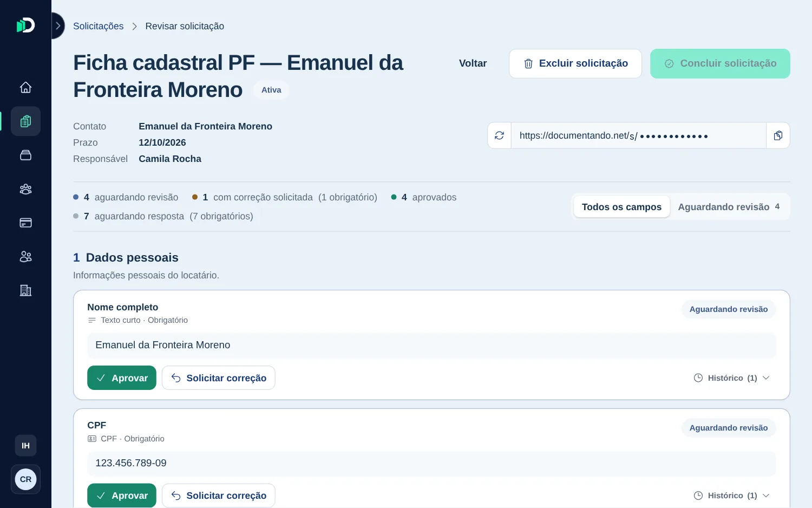Viewport: 812px width, 508px height.
Task: Click the IH workspace badge
Action: coord(25,446)
